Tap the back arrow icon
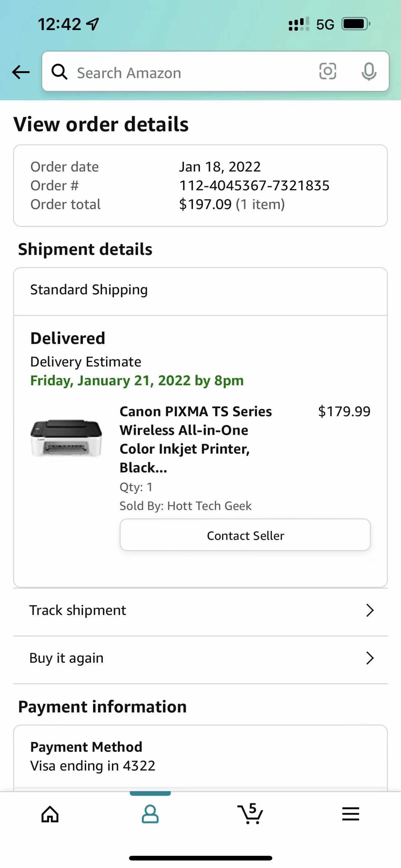 click(21, 72)
